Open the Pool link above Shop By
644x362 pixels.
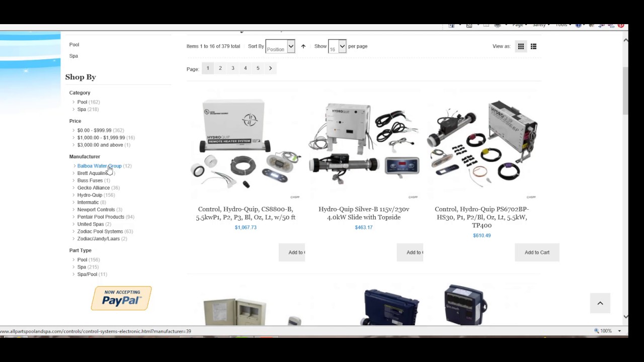coord(74,44)
